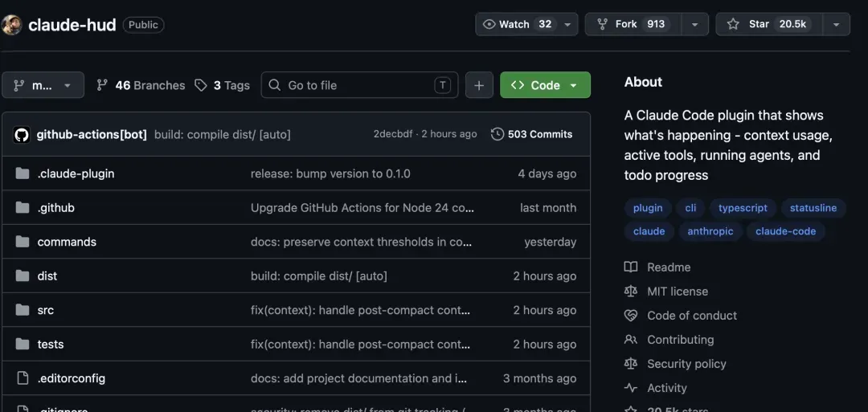Viewport: 868px width, 412px height.
Task: Click the tag icon beside 3 Tags
Action: [x=201, y=85]
